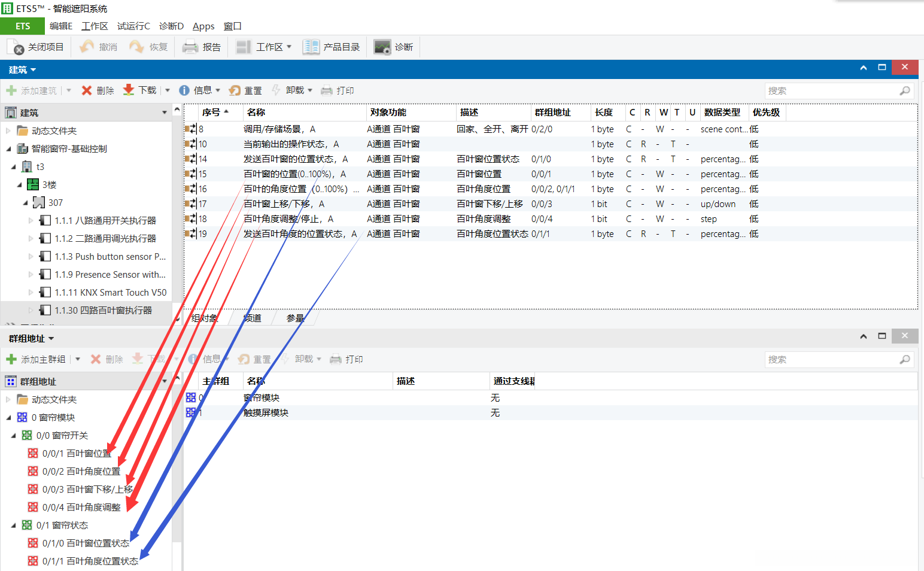The image size is (924, 571).
Task: Open the 窗口 menu
Action: (232, 26)
